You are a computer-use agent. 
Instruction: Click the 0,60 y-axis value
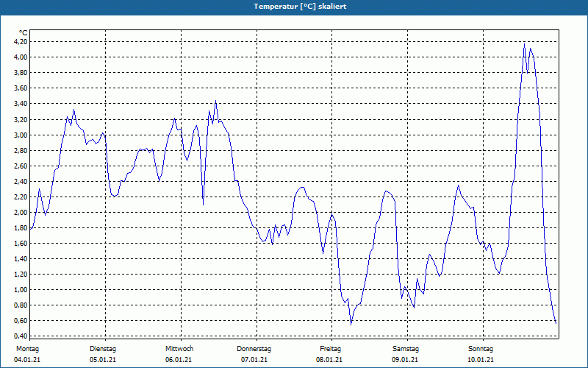[x=21, y=321]
